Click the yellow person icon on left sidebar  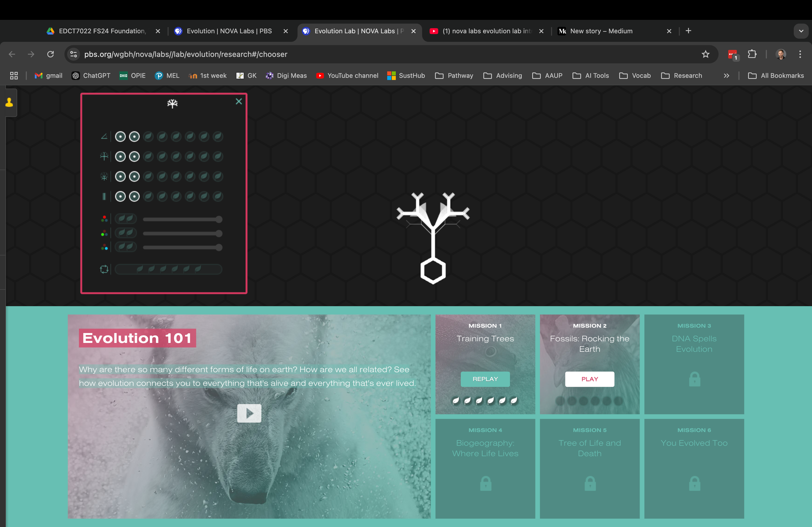point(9,102)
